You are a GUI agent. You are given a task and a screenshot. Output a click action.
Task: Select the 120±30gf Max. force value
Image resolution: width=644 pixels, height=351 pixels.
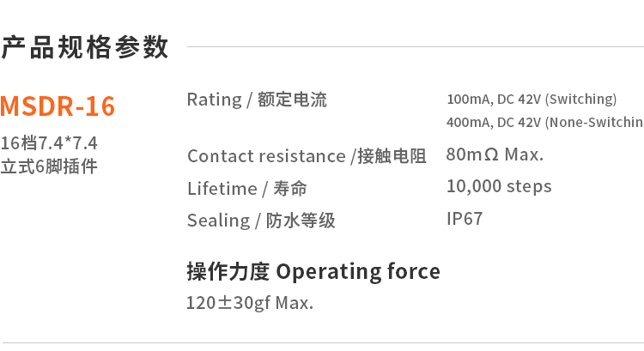point(250,303)
